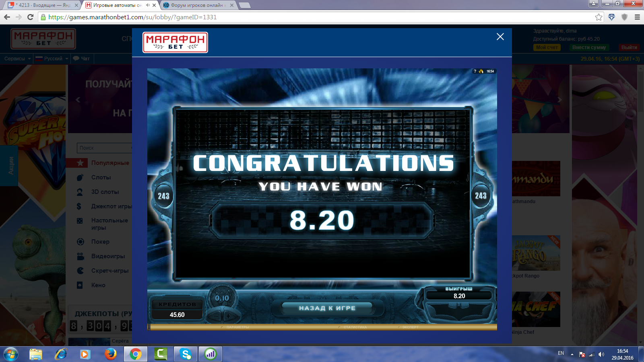Click the right 243 ways indicator
Screen dimensions: 644x362
pos(481,196)
